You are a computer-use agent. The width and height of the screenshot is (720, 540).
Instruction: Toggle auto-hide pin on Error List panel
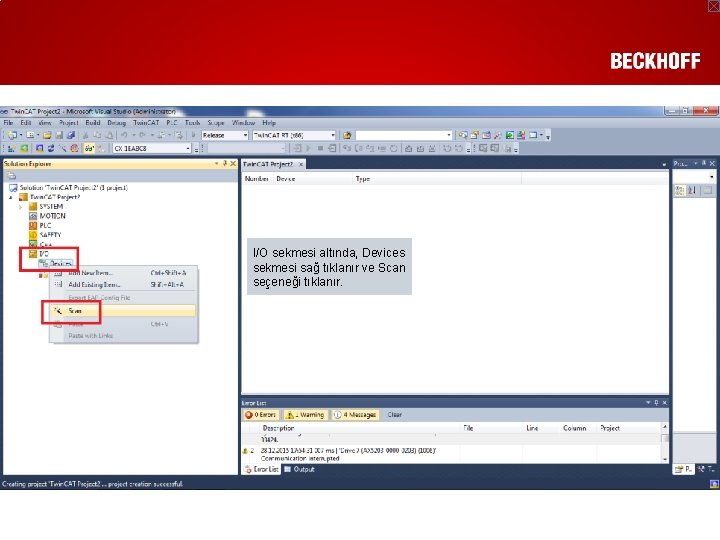tap(656, 403)
